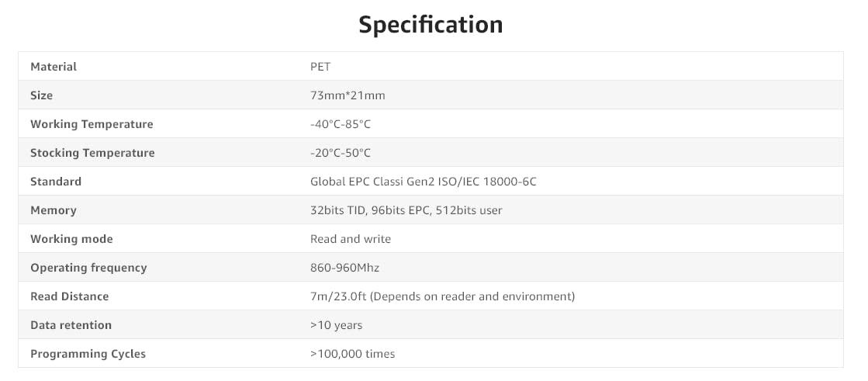Click the Working Temperature label
Screen dimensions: 868x381
[x=92, y=124]
